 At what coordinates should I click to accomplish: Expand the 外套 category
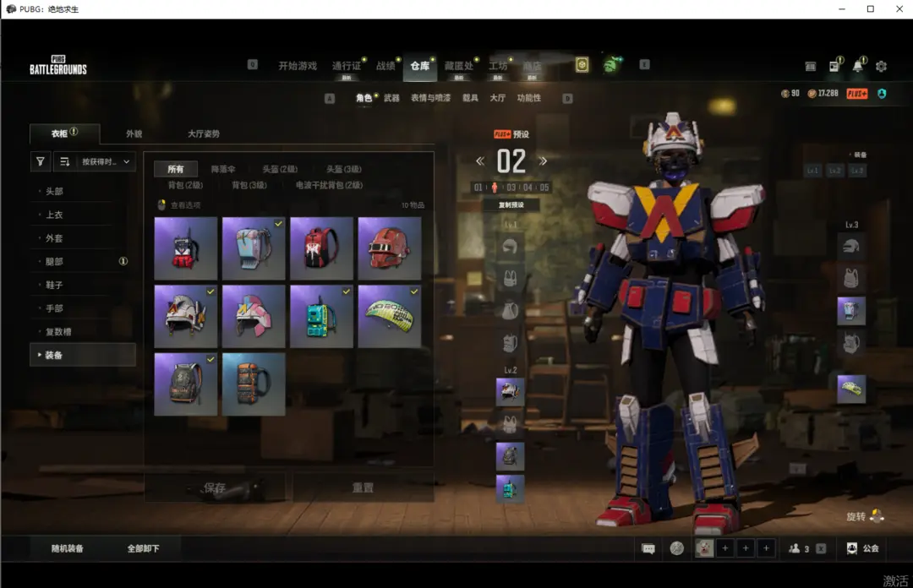point(83,237)
